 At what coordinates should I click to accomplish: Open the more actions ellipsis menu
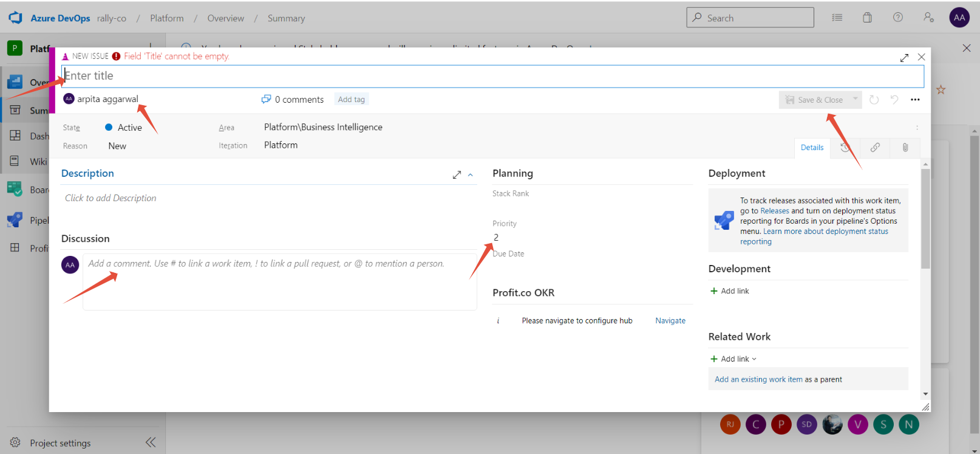coord(915,100)
